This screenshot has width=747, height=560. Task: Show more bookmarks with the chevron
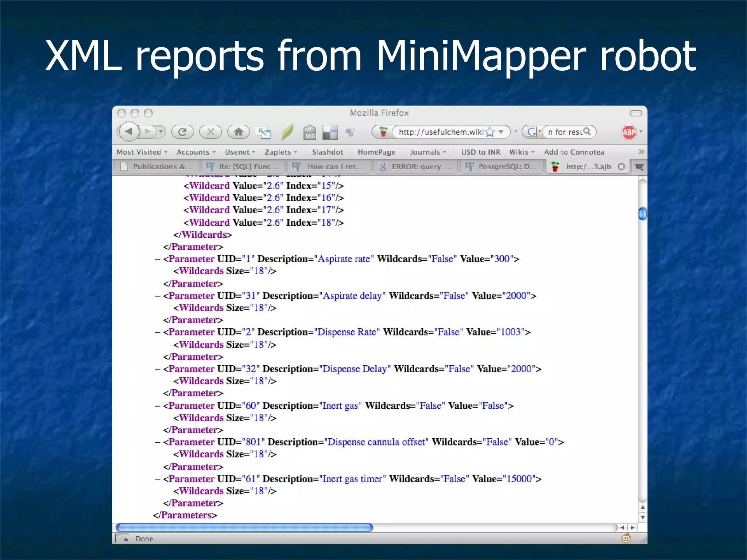point(641,152)
